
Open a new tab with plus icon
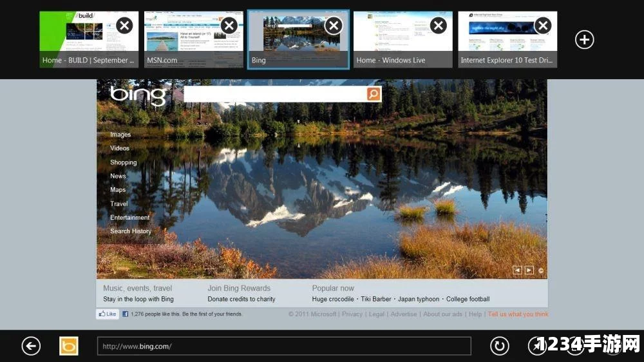585,40
